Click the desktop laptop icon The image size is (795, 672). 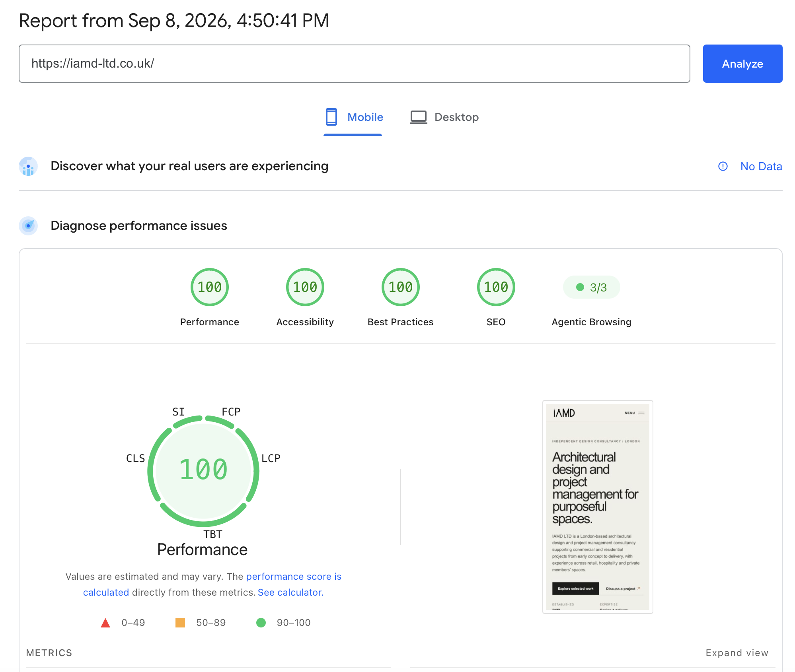pos(419,117)
